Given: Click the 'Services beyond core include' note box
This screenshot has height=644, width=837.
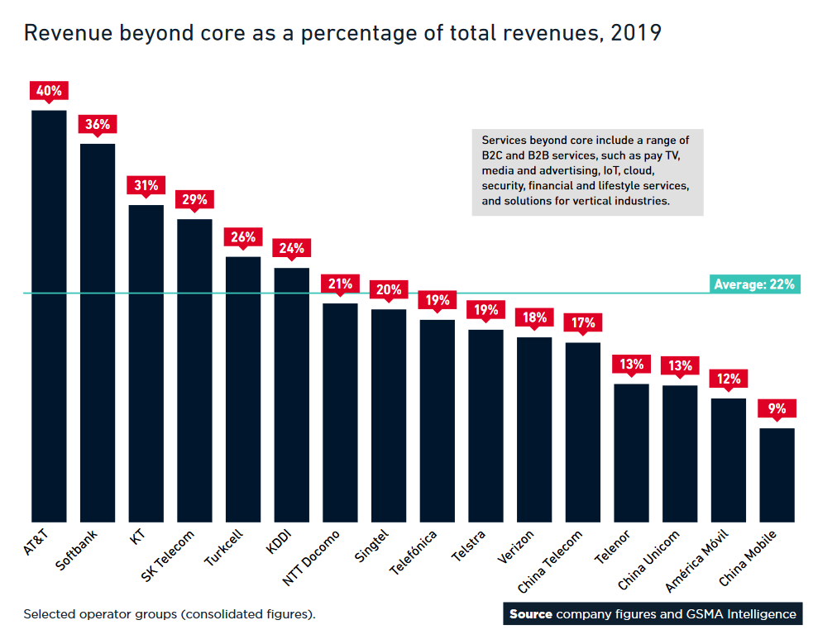Looking at the screenshot, I should coord(588,172).
